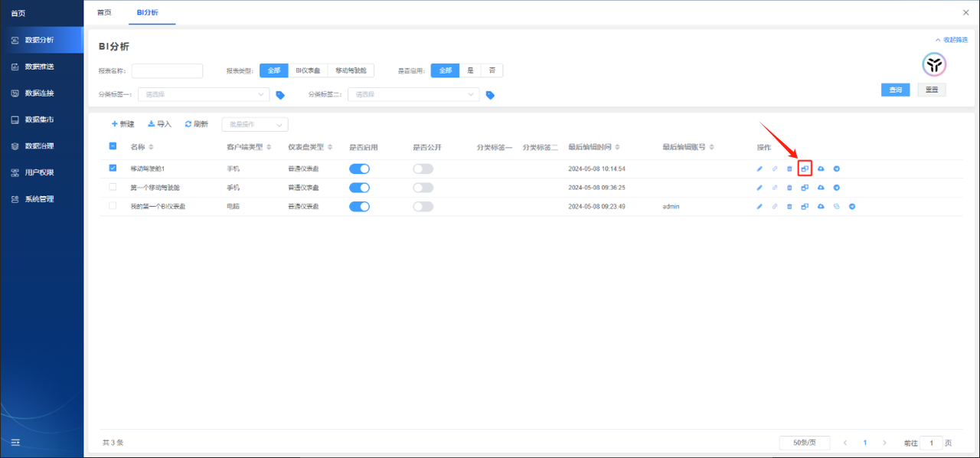Copy icon in 第一个移动驾驶舱 row

pyautogui.click(x=805, y=188)
